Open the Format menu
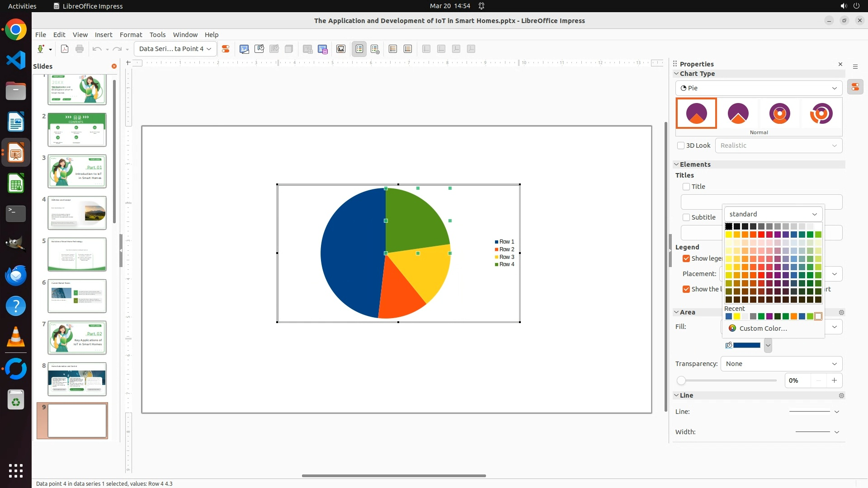 (x=131, y=35)
